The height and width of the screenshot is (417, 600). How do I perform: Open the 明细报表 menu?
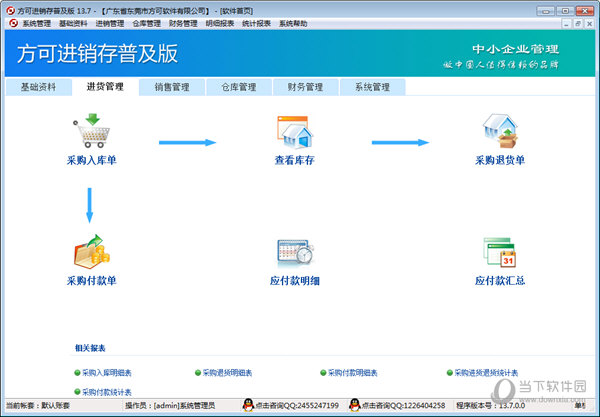[220, 24]
